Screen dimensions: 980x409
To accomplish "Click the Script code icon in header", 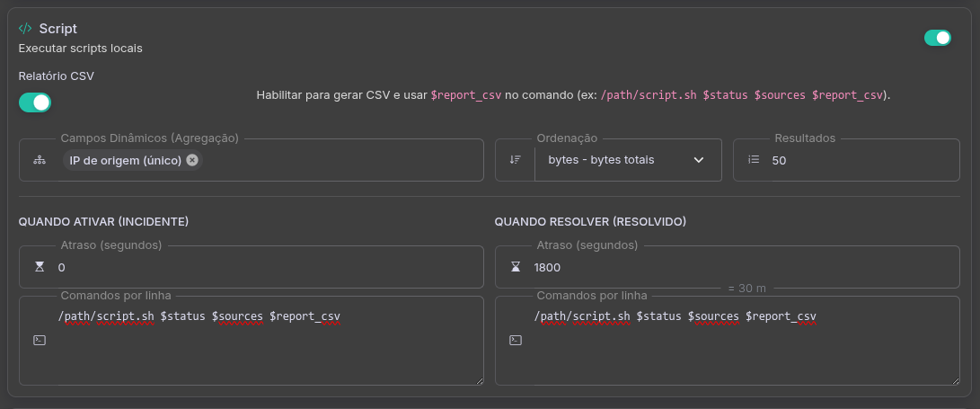I will coord(25,29).
